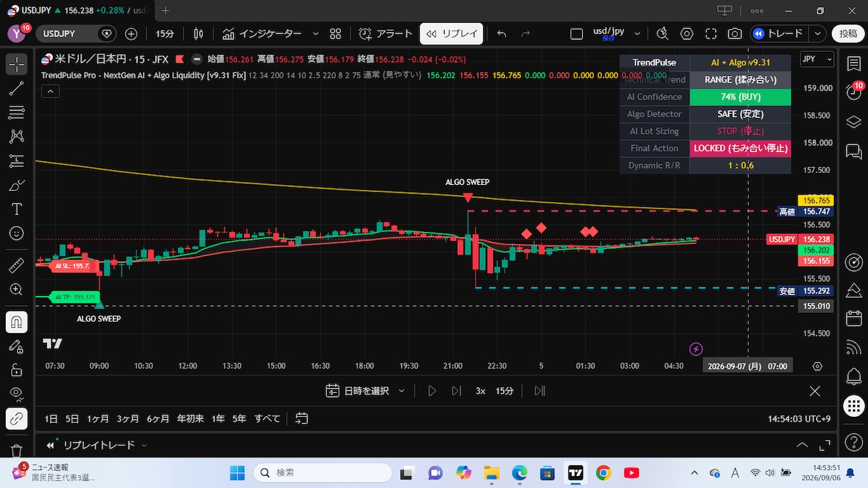Select the 6ヶ月 date range
The image size is (868, 488).
[x=159, y=418]
